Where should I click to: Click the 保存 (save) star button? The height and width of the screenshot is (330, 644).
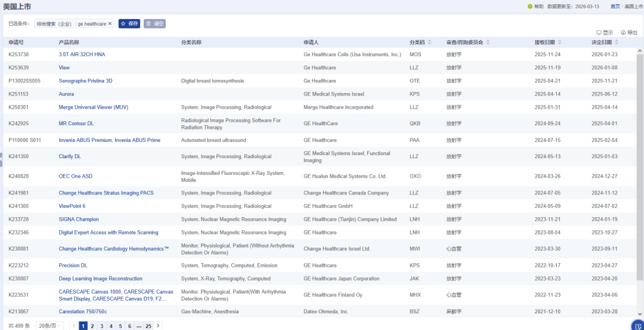(x=129, y=24)
